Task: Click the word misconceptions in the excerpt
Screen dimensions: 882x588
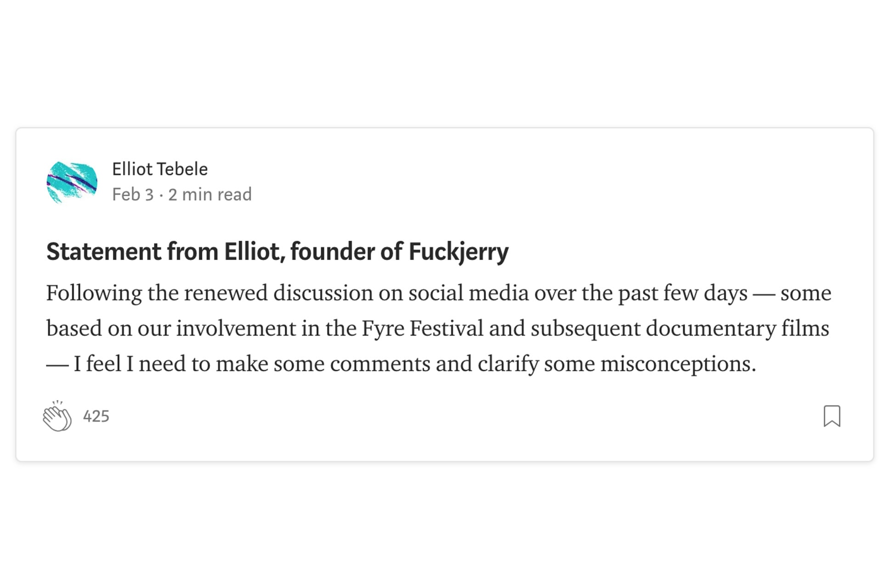Action: 678,364
